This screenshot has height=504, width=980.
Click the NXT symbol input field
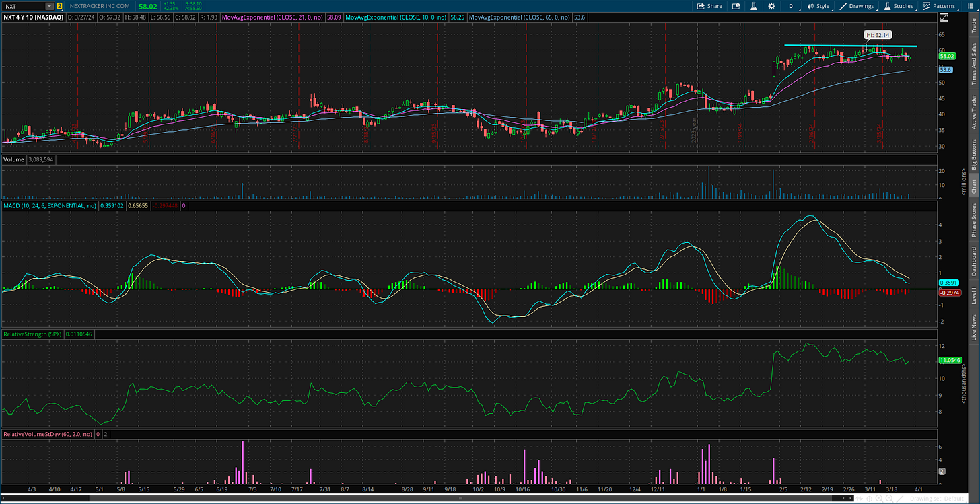[x=24, y=5]
